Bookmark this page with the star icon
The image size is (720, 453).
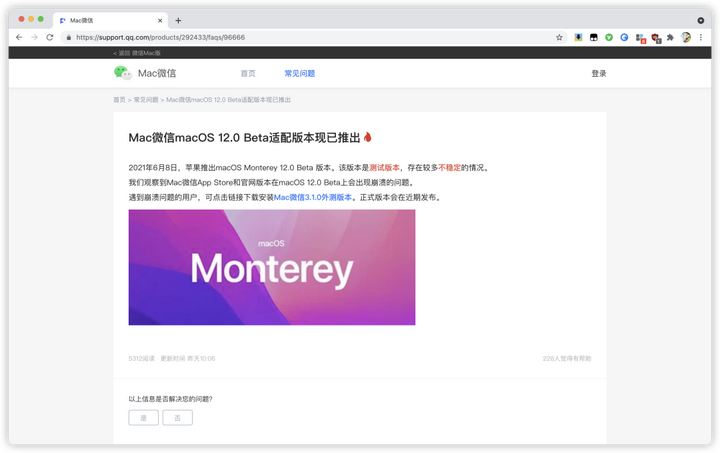[x=559, y=37]
